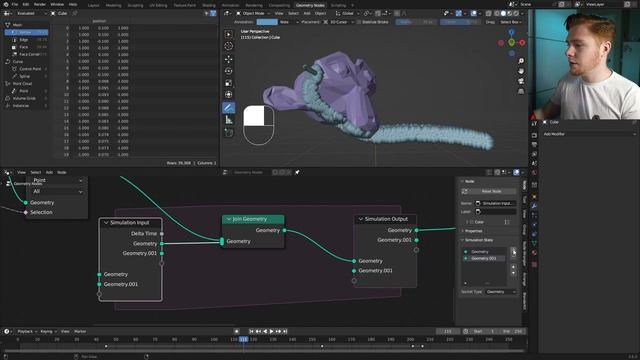Screen dimensions: 640x360
Task: Click the Blender logo menu icon
Action: pyautogui.click(x=6, y=4)
